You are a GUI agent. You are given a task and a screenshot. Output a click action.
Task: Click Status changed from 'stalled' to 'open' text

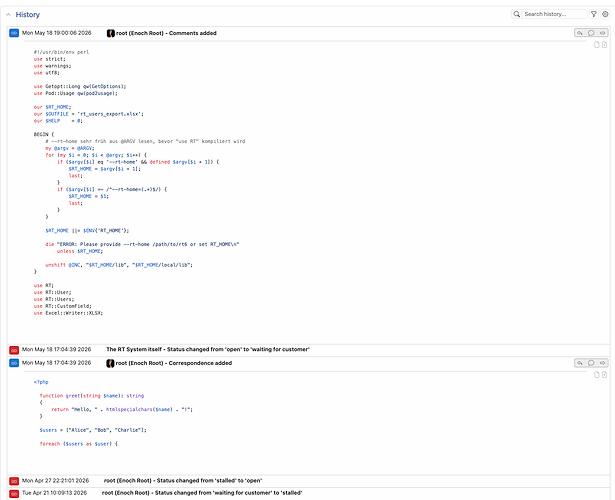209,480
